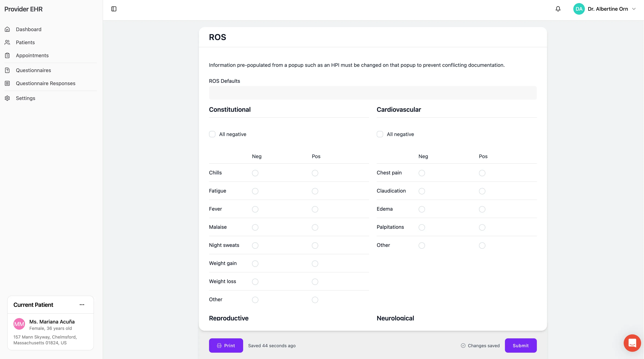Open the Appointments sidebar entry

point(32,55)
